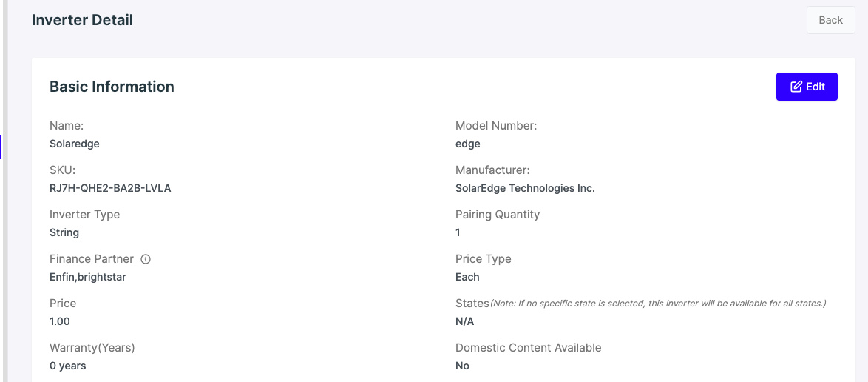The height and width of the screenshot is (382, 868).
Task: Open the Edit basic information form
Action: 807,87
